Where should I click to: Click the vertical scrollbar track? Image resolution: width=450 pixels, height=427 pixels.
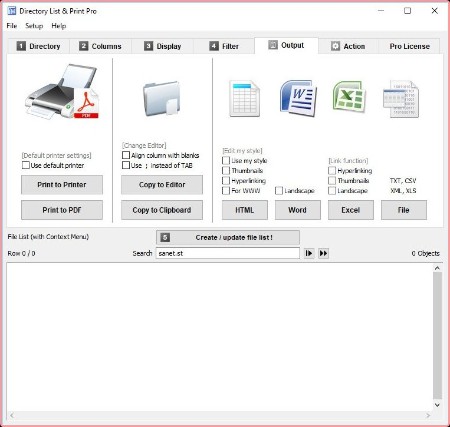click(437, 336)
